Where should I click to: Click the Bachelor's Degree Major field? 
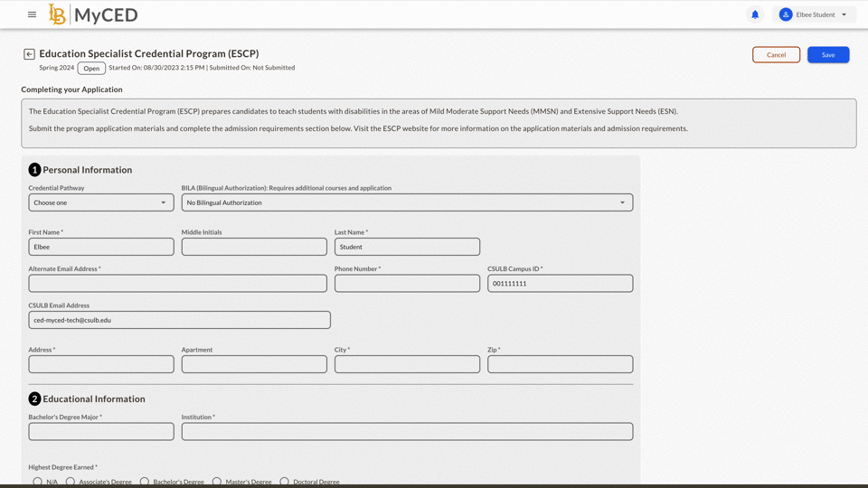pos(101,432)
